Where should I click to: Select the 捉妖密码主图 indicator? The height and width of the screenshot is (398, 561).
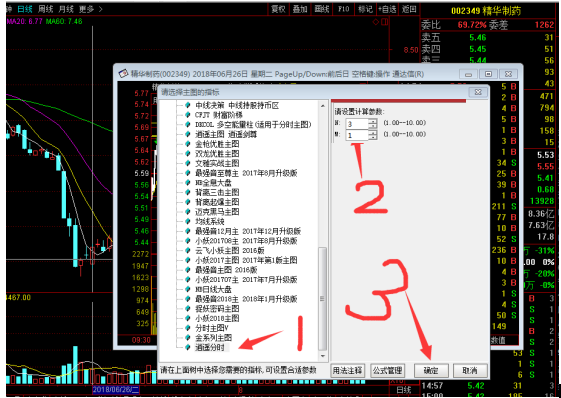point(217,309)
